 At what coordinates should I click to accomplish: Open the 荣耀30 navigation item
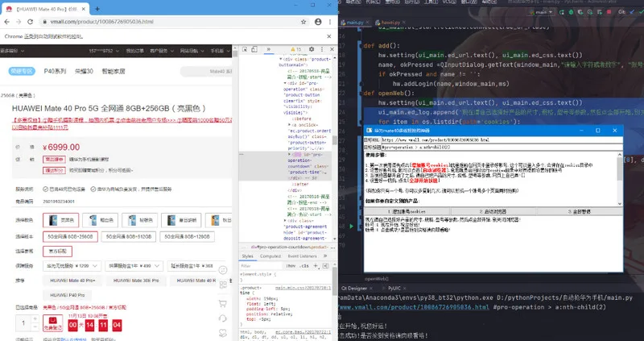click(x=84, y=71)
